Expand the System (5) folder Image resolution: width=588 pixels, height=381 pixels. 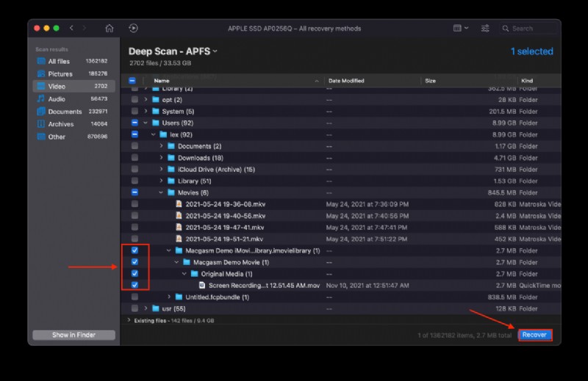coord(146,112)
